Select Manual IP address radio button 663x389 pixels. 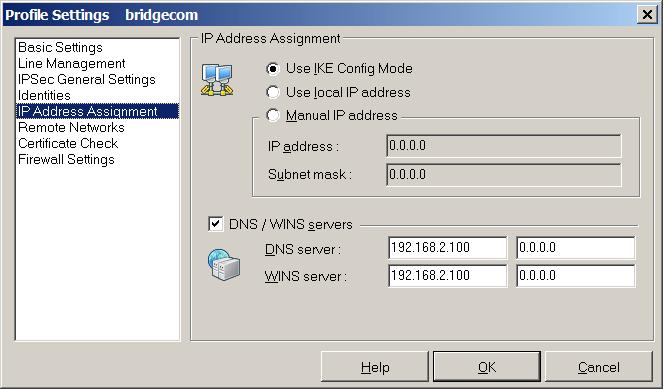(x=273, y=115)
